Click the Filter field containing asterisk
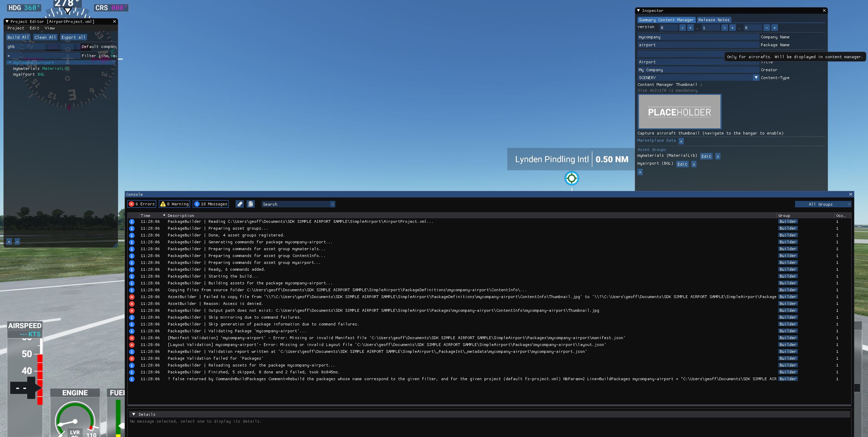The image size is (868, 437). pyautogui.click(x=43, y=56)
